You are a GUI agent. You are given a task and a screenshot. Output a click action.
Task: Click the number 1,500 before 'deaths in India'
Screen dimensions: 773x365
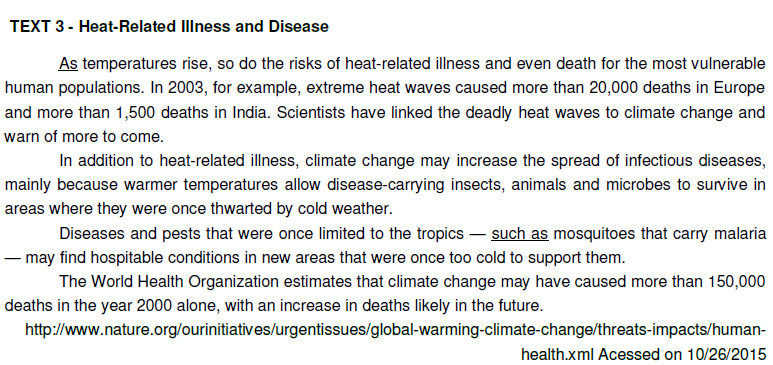[137, 112]
